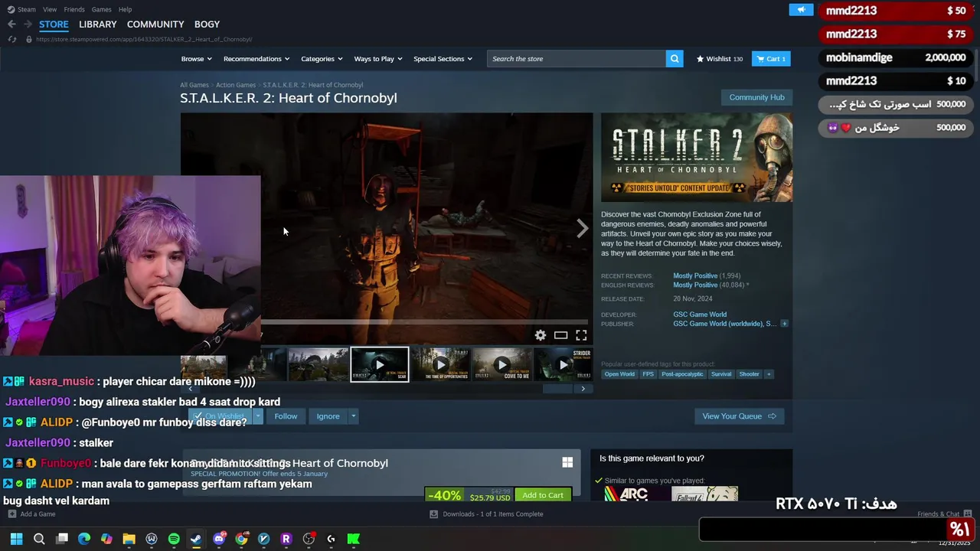980x551 pixels.
Task: Toggle Ignore for this game
Action: pyautogui.click(x=328, y=416)
